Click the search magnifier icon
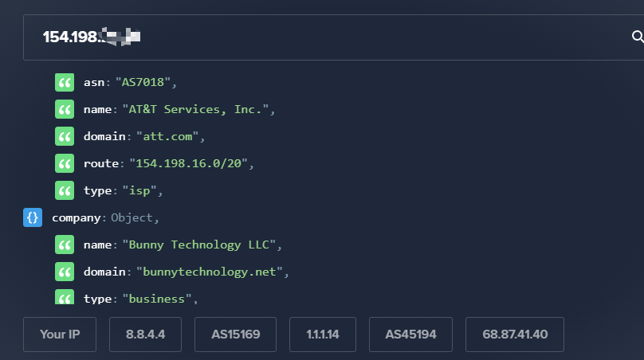644x360 pixels. tap(637, 37)
